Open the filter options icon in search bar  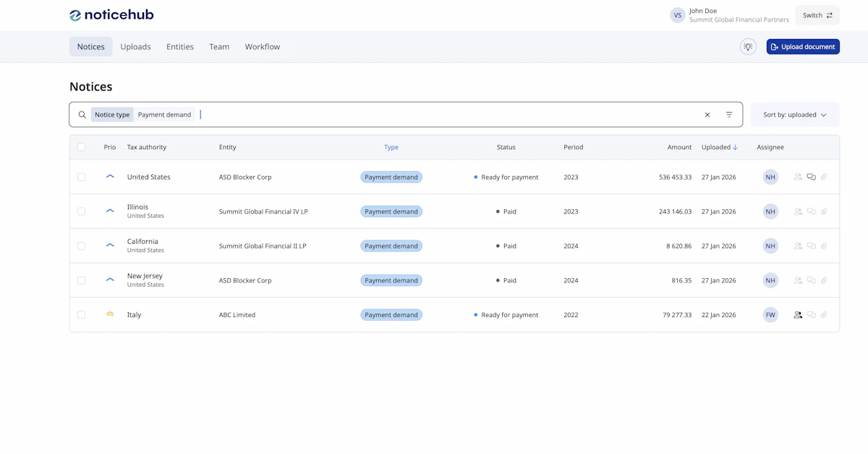tap(729, 114)
